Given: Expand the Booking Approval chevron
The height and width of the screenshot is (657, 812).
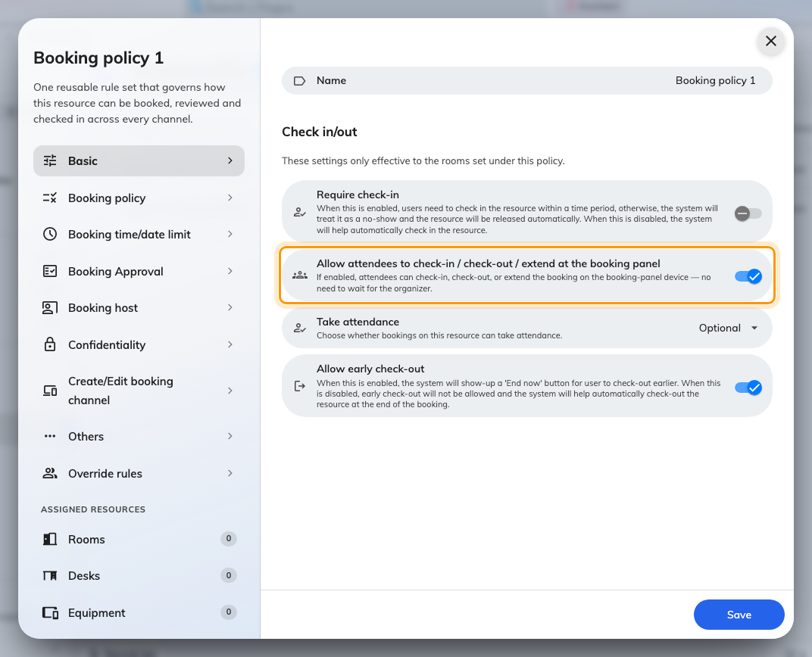Looking at the screenshot, I should coord(230,271).
